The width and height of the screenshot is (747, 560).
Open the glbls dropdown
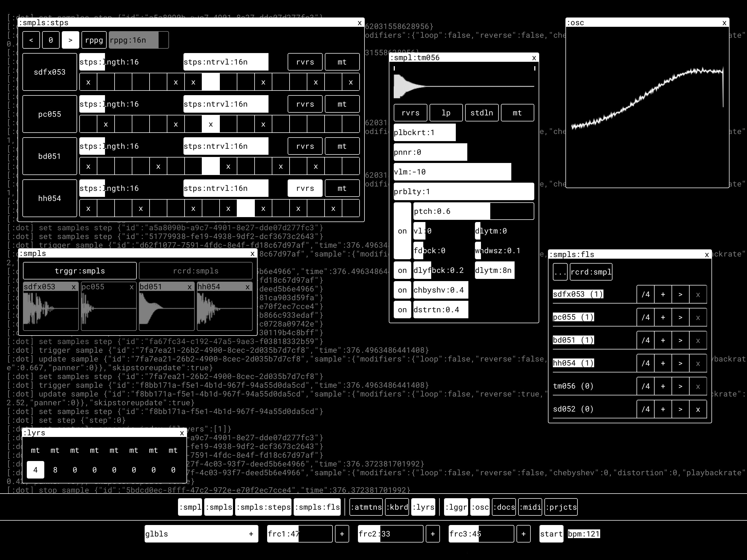point(201,534)
